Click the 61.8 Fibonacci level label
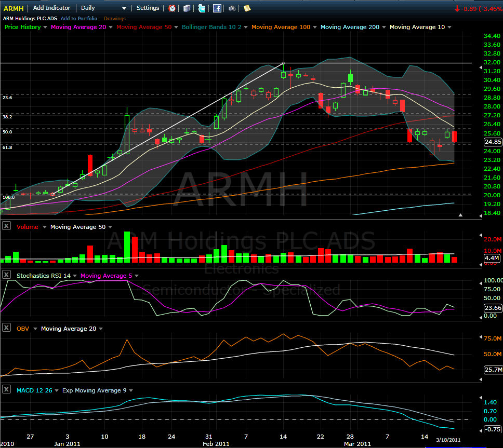This screenshot has width=503, height=448. [x=7, y=147]
